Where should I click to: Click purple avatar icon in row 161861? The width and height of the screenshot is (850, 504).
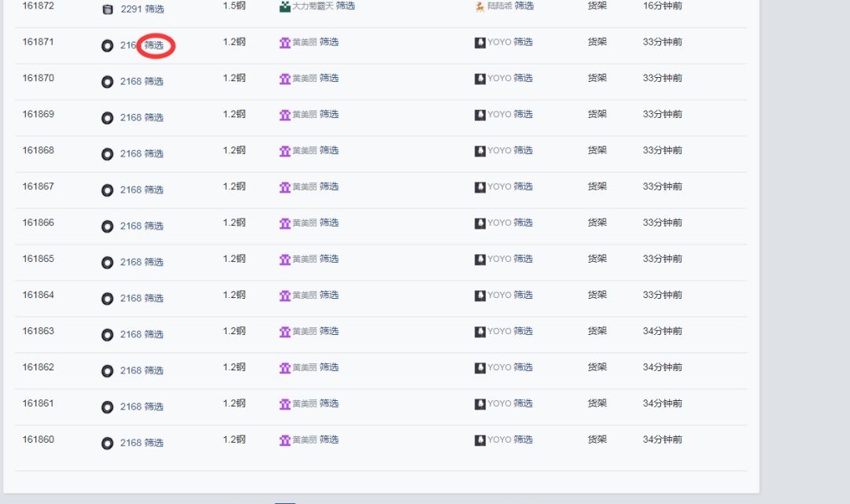pyautogui.click(x=285, y=404)
